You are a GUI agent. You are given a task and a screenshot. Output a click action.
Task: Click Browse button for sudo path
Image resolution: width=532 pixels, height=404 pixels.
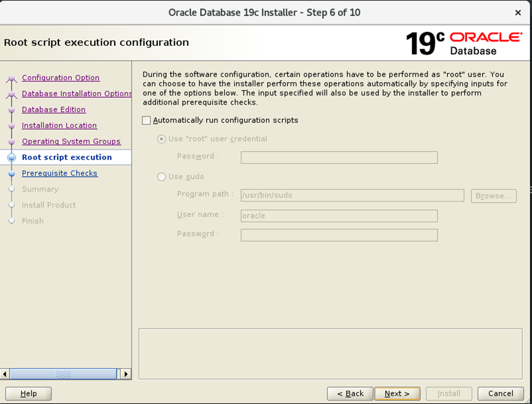494,196
